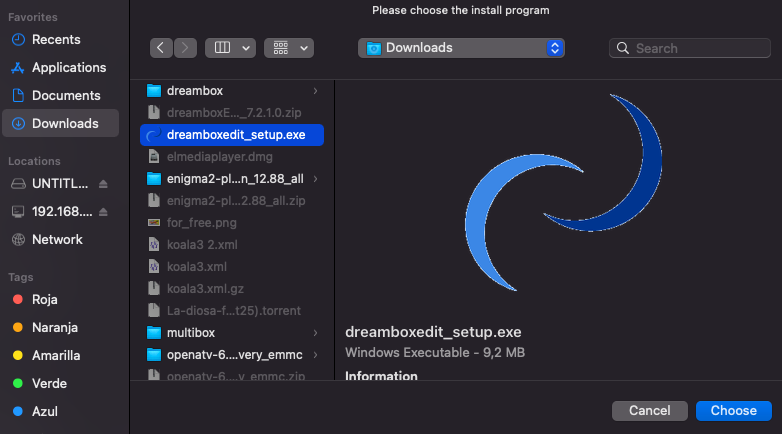Click the Search field
782x434 pixels.
coord(689,48)
